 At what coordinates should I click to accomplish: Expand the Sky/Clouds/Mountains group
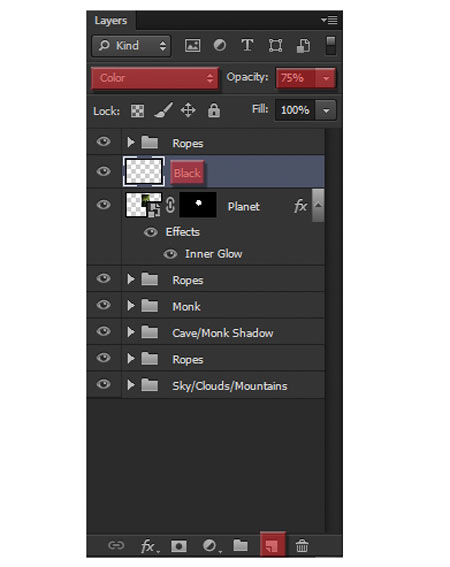(131, 385)
